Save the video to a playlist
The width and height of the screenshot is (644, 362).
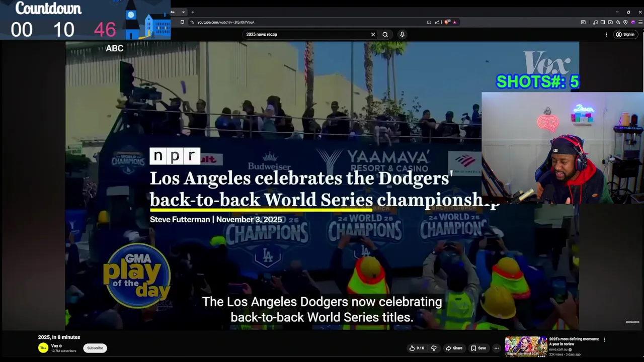point(478,348)
